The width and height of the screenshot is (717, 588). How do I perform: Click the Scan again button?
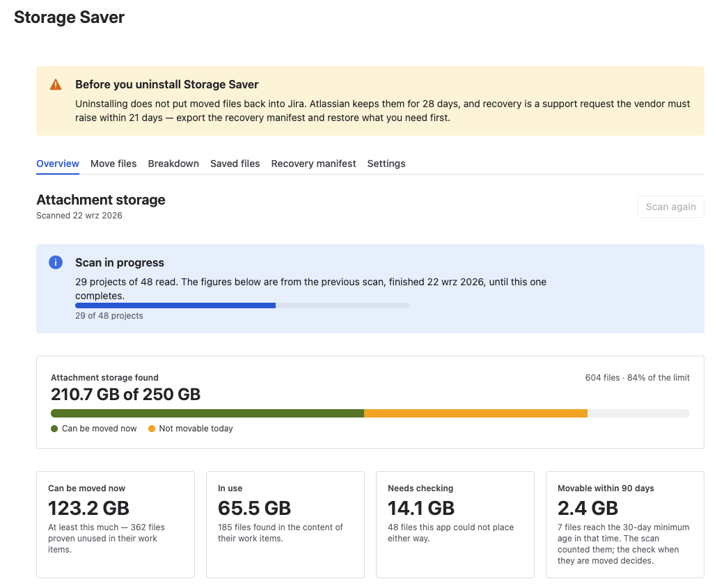point(671,207)
